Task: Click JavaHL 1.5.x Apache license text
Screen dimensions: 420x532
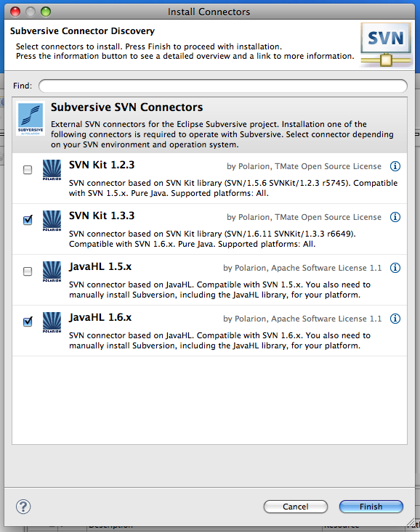Action: [x=302, y=268]
